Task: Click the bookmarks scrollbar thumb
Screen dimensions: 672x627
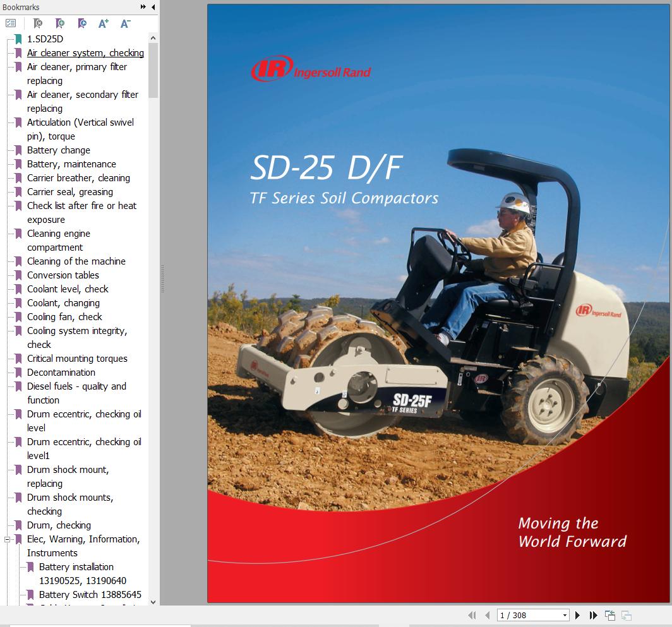Action: coord(153,71)
